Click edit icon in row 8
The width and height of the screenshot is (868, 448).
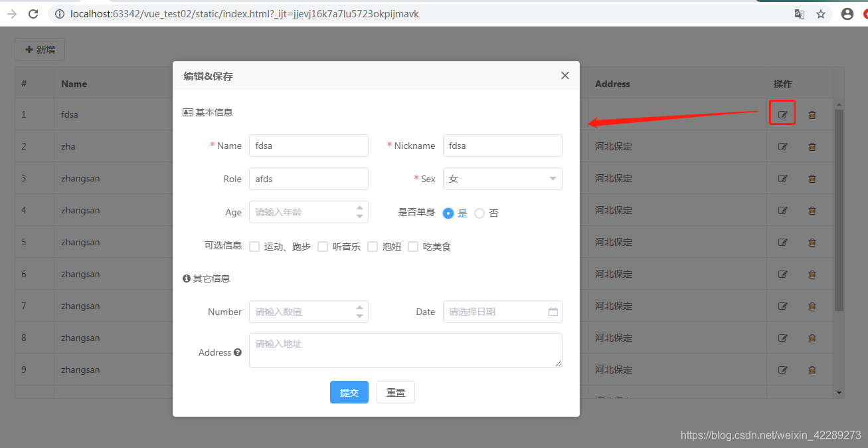783,338
